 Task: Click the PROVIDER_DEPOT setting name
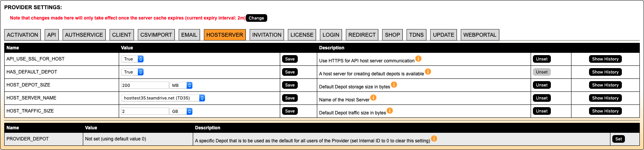[x=27, y=139]
